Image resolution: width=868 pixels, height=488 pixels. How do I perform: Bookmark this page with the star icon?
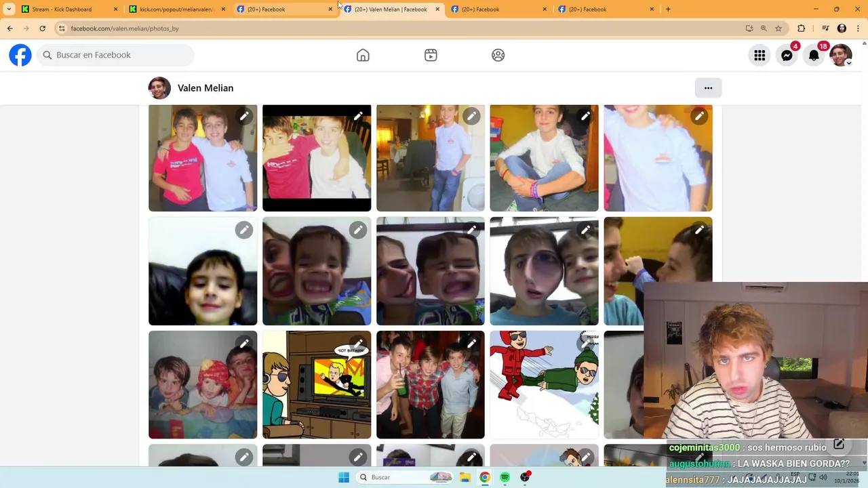(778, 28)
